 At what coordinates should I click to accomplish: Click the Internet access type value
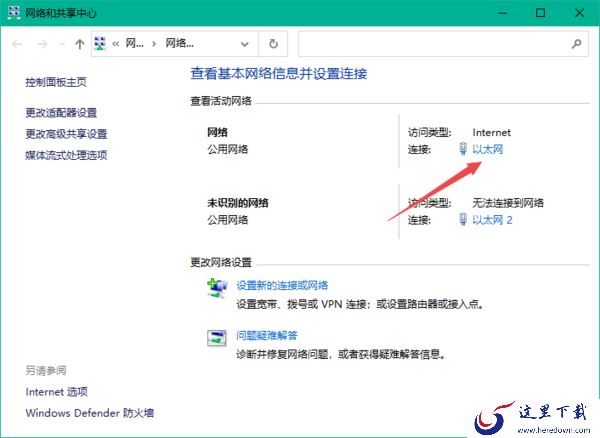point(492,132)
